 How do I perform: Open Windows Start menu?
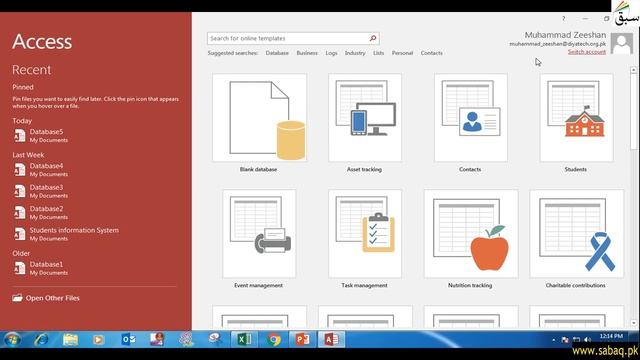pos(12,339)
